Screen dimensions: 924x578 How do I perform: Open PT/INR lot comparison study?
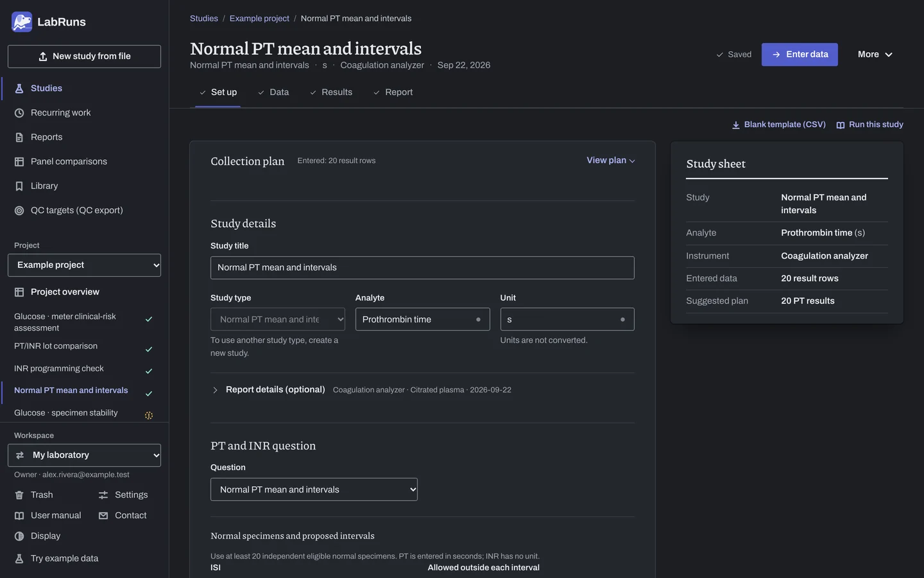point(84,347)
